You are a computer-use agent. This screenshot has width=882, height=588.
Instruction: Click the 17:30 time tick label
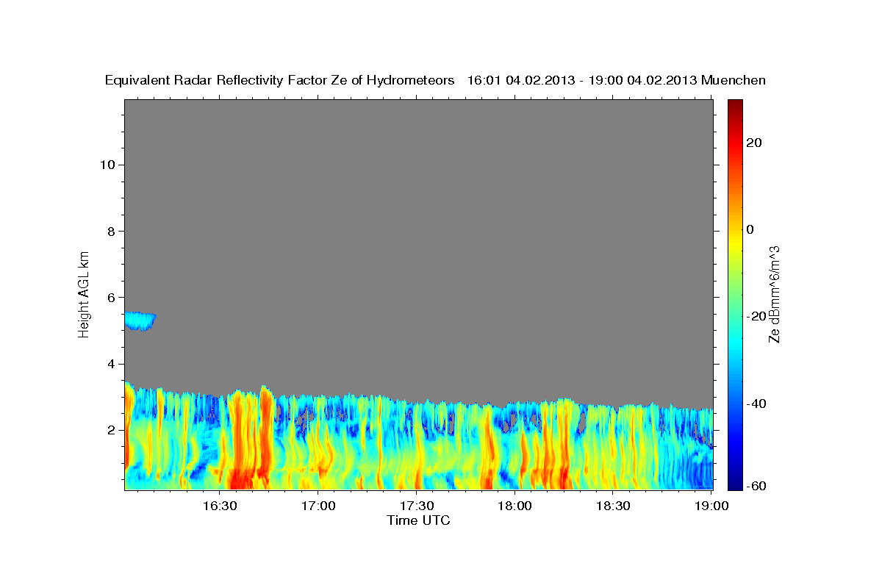[417, 506]
